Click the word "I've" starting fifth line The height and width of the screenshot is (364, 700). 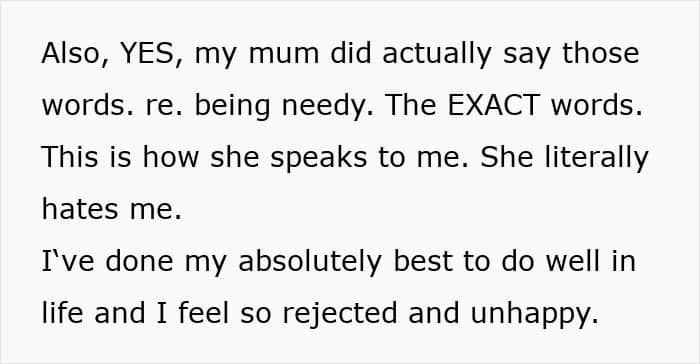(x=68, y=262)
